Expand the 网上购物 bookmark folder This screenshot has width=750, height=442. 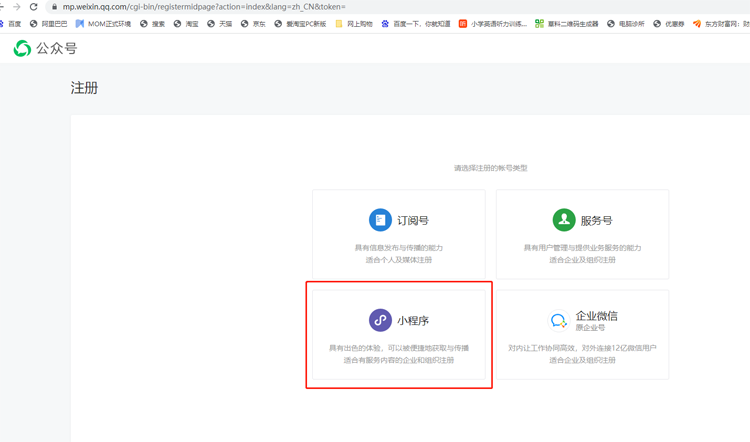pos(354,24)
